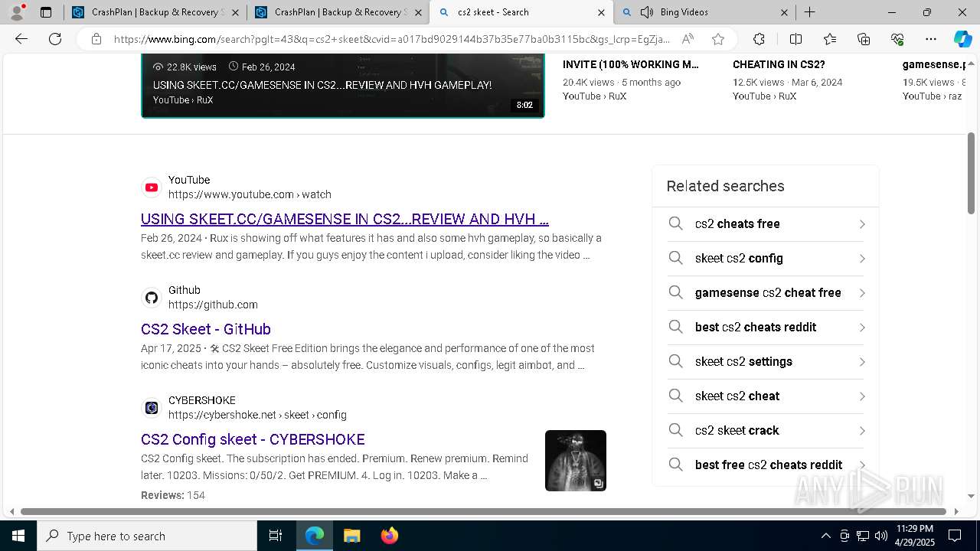Search related: cs2 skeet crack
Image resolution: width=980 pixels, height=551 pixels.
[x=766, y=430]
